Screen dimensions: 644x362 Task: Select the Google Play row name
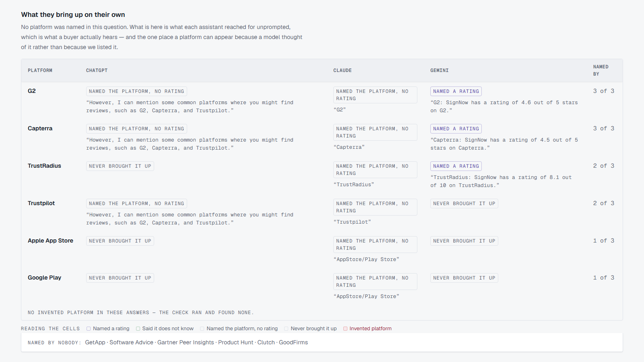45,278
